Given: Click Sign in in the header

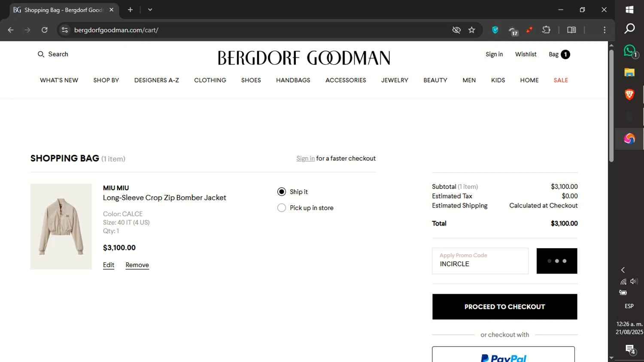Looking at the screenshot, I should (x=494, y=54).
